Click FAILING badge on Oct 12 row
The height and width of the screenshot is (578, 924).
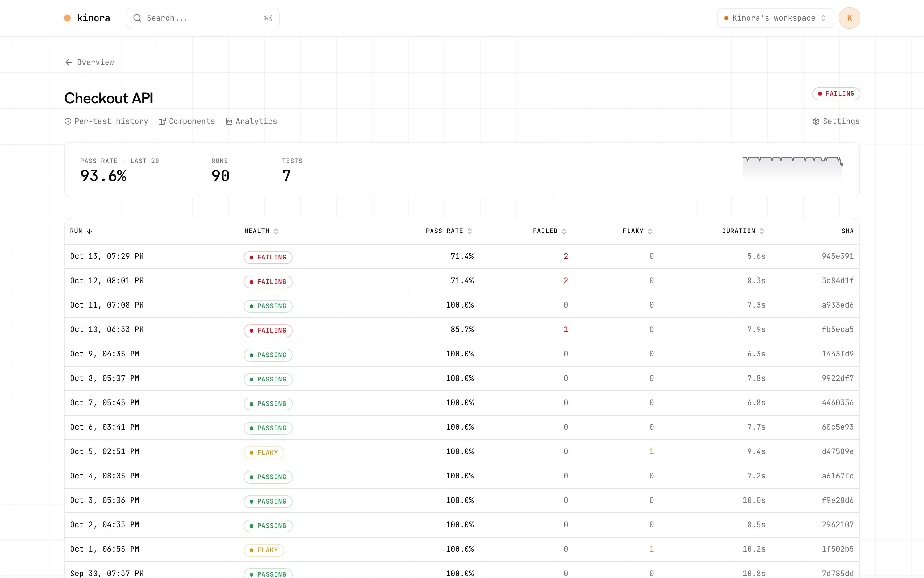[268, 282]
